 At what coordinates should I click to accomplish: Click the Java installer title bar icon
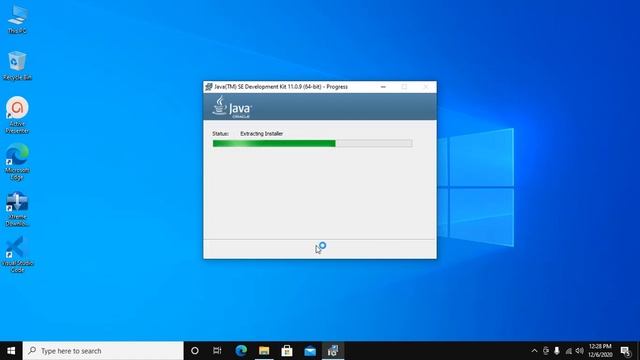click(x=209, y=87)
